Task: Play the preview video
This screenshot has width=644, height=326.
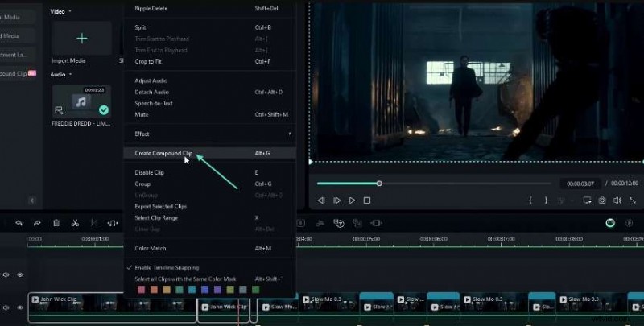Action: (352, 200)
